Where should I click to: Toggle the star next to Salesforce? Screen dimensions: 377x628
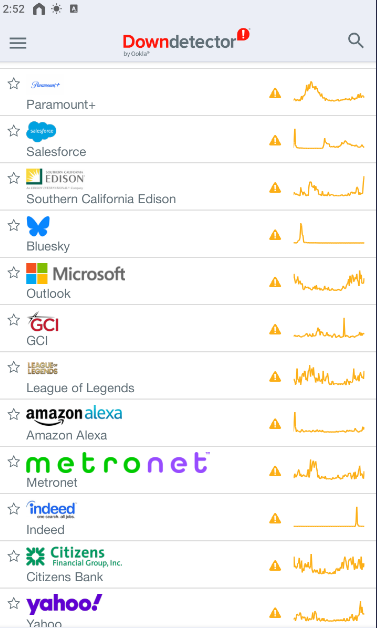(x=14, y=131)
